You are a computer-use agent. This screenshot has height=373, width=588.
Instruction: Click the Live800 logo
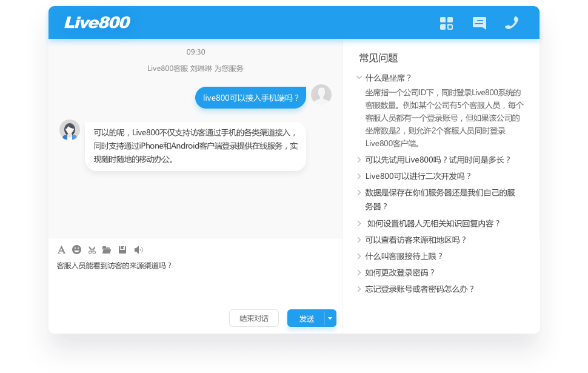(x=98, y=22)
